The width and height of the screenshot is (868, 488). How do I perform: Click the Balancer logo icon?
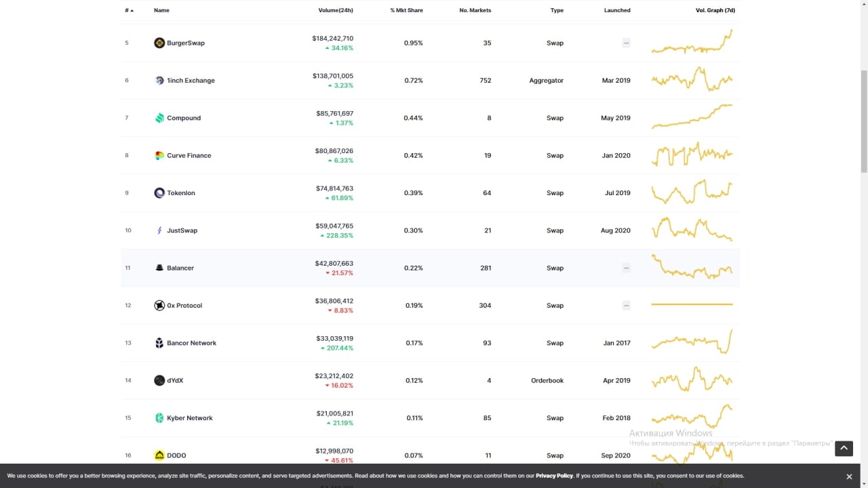tap(159, 268)
